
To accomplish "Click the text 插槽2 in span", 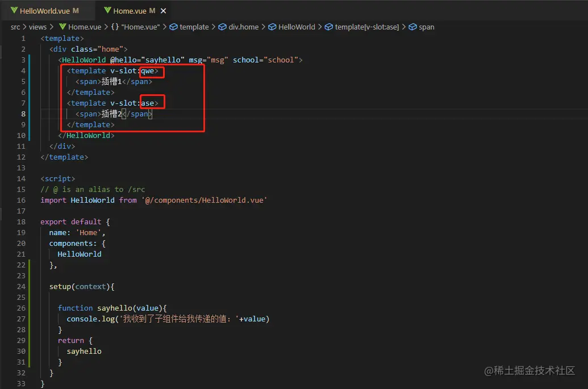I will 111,114.
